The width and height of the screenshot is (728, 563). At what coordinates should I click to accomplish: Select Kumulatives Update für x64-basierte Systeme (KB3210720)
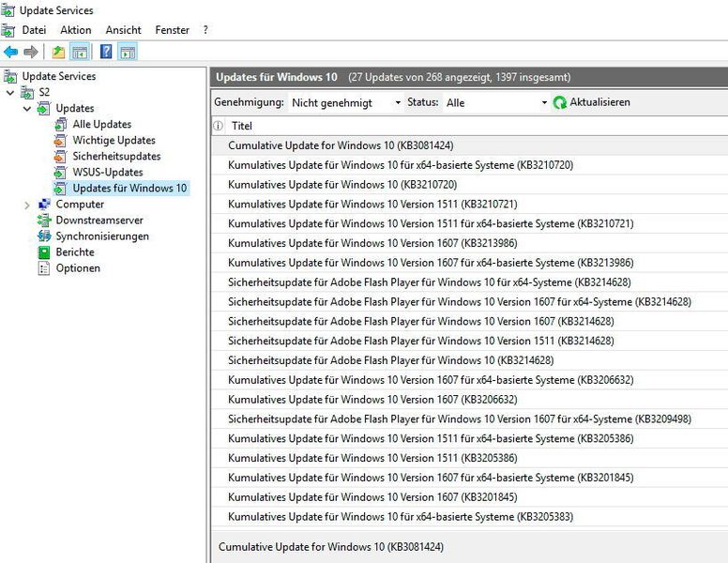pos(469,165)
